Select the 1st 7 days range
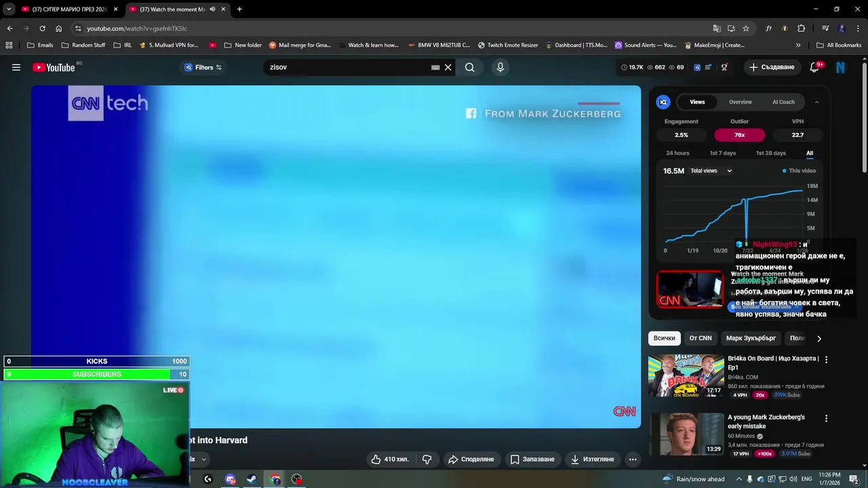Image resolution: width=868 pixels, height=488 pixels. coord(722,153)
